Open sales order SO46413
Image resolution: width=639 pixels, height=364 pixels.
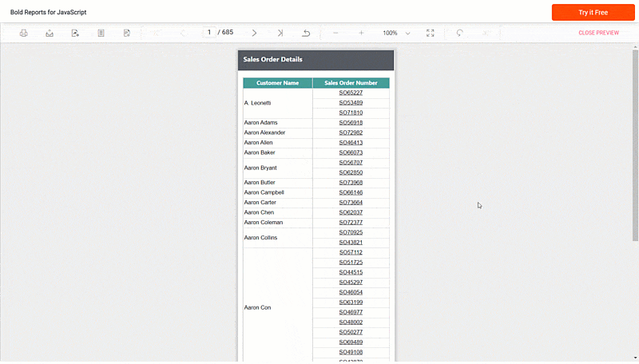pos(351,143)
